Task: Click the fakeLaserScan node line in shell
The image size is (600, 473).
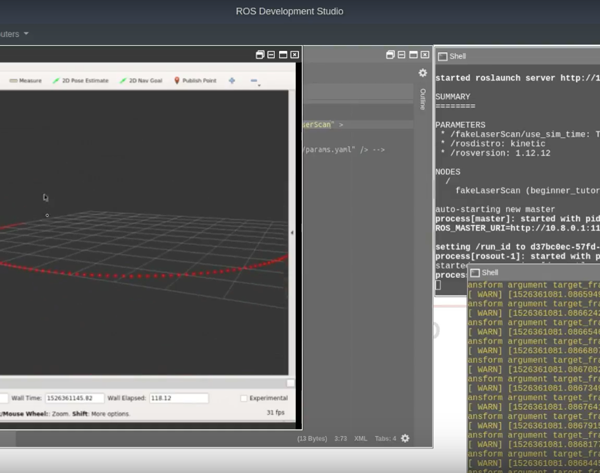Action: tap(528, 191)
